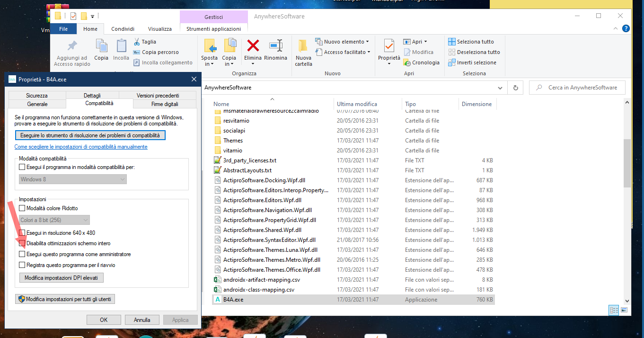
Task: Switch to the Versioni precedenti tab
Action: (158, 96)
